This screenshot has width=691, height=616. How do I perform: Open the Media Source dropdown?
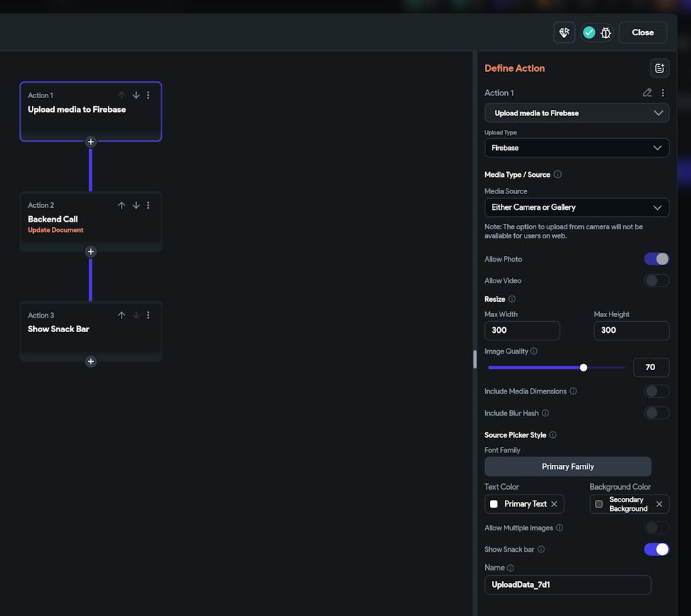point(576,207)
